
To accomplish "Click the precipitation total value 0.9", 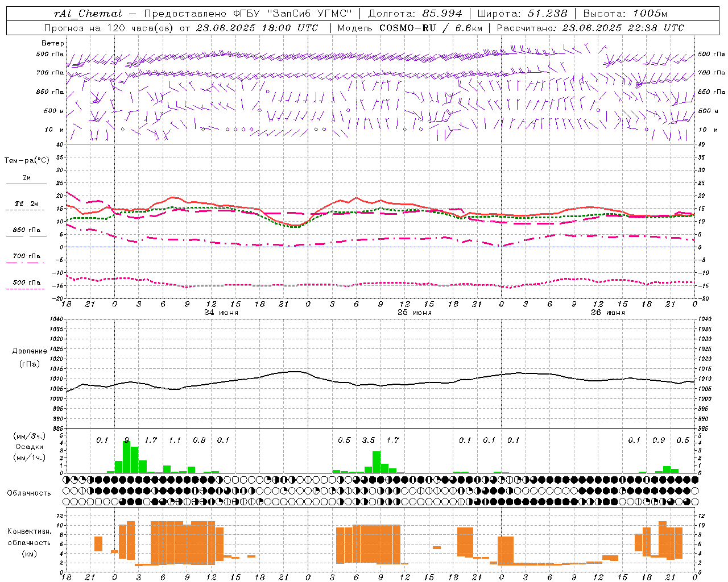I will point(659,440).
